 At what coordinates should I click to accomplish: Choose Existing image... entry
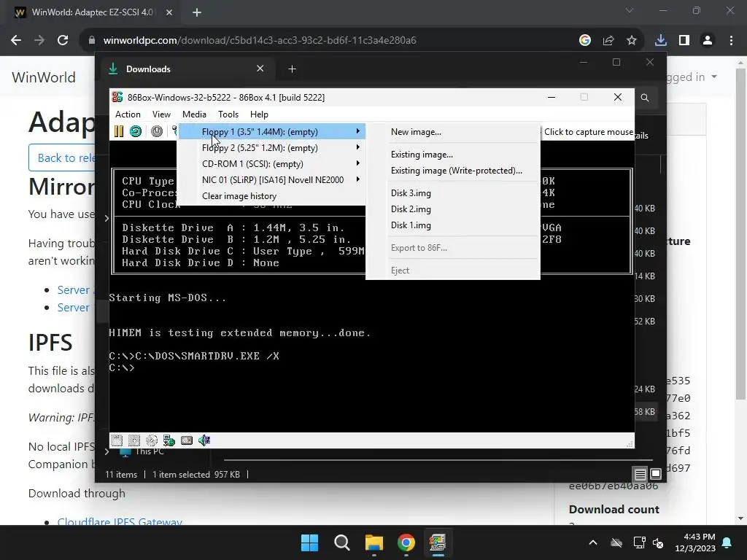(453, 155)
